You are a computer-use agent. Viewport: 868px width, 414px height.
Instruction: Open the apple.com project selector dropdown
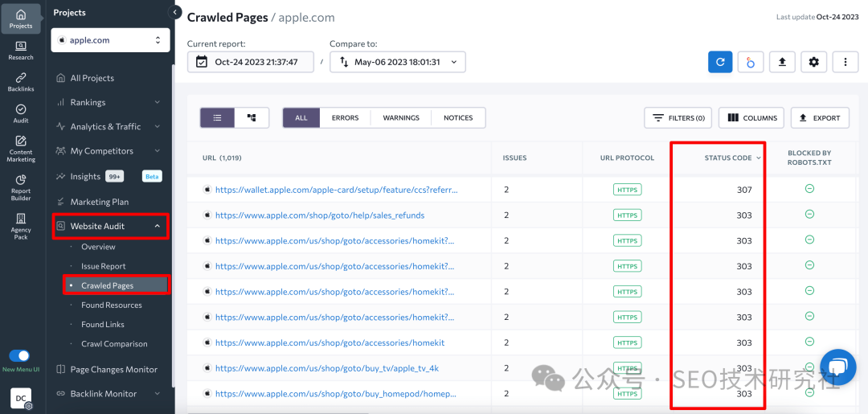pos(110,40)
